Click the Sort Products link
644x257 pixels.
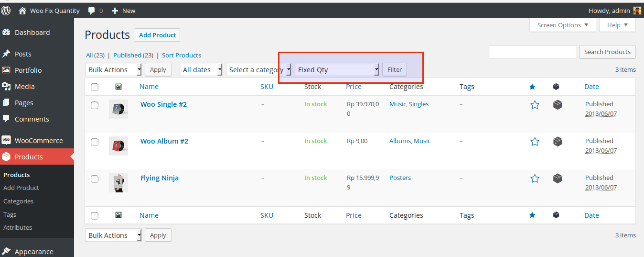coord(182,56)
